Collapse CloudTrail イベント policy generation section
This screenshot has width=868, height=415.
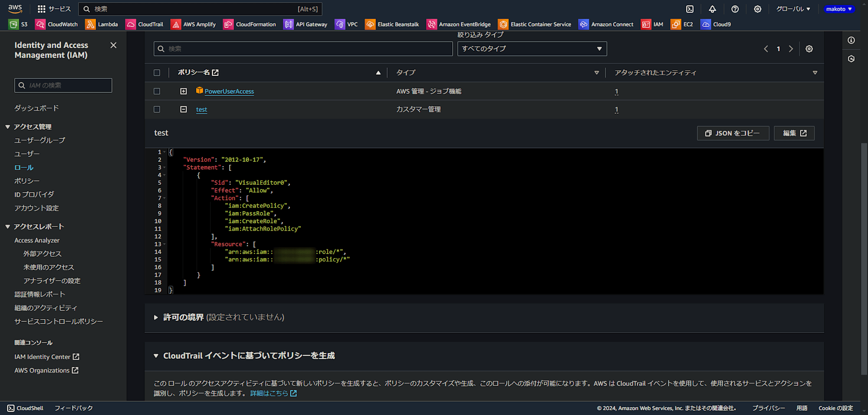coord(156,356)
